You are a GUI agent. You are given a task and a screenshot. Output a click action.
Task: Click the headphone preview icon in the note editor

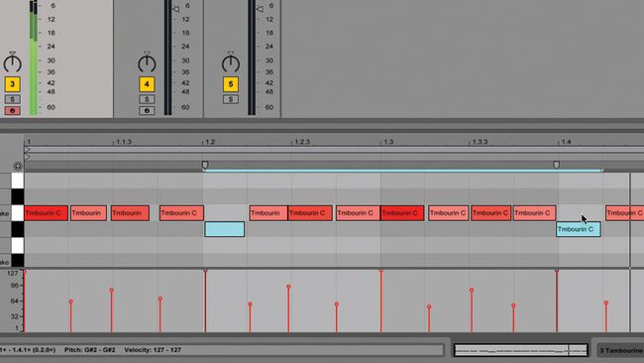click(17, 167)
